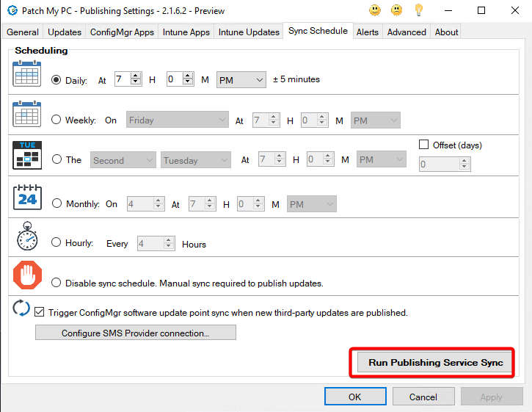
Task: Click the Weekly hour stepper field
Action: (266, 120)
